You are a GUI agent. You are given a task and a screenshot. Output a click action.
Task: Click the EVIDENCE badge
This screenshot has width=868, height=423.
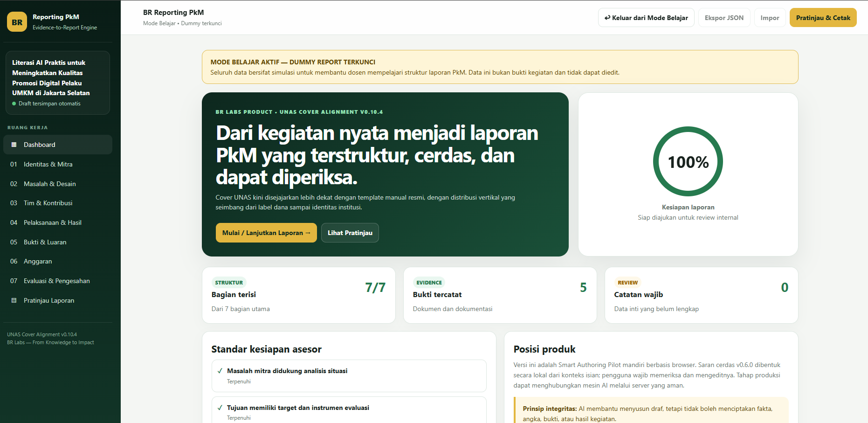429,283
